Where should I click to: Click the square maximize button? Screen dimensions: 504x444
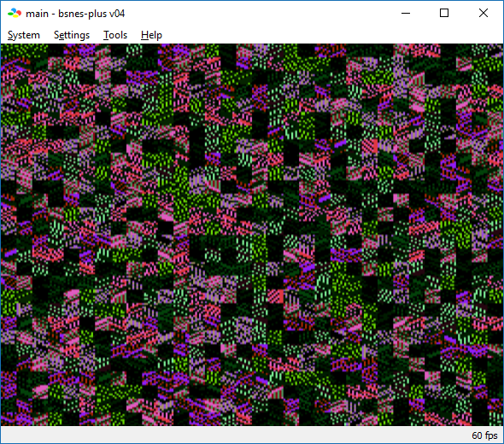point(444,13)
